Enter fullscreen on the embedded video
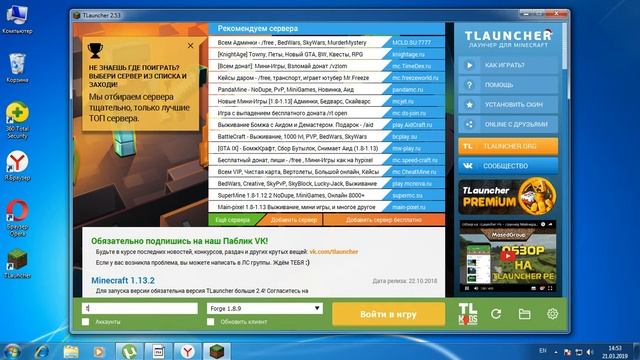Viewport: 640px width, 360px height. pyautogui.click(x=550, y=289)
